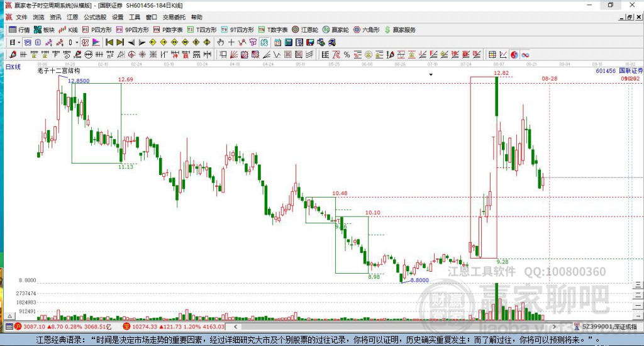Open the 六角形 hexagon chart tool
Screen dimensions: 644x346
pos(367,30)
